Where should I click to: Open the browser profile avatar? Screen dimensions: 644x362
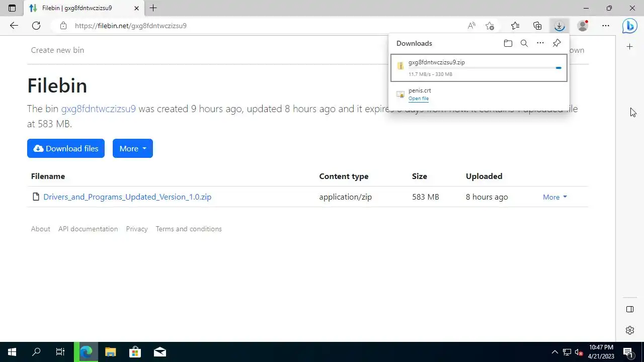coord(583,26)
